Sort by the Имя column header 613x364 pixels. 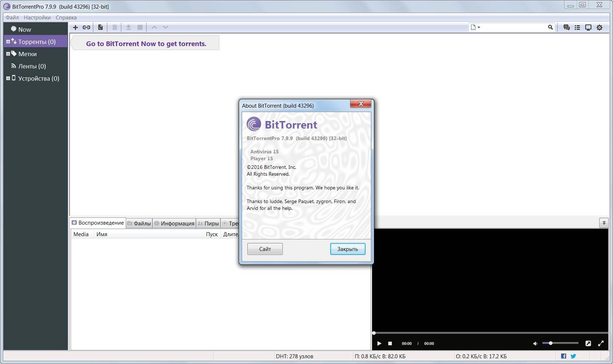[149, 234]
